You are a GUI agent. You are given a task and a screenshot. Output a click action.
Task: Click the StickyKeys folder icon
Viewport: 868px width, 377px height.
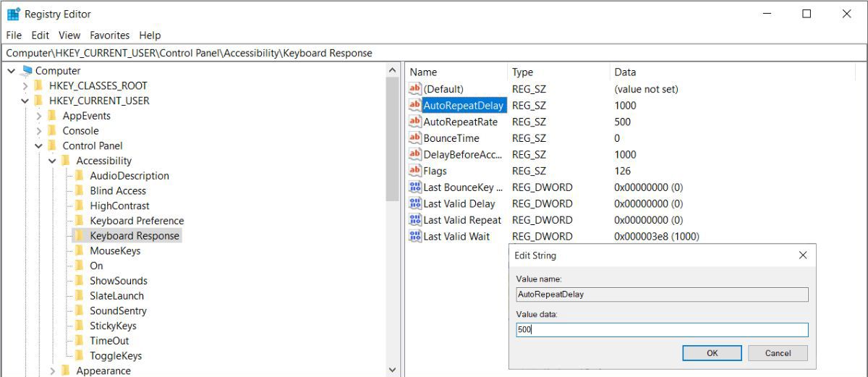[80, 326]
